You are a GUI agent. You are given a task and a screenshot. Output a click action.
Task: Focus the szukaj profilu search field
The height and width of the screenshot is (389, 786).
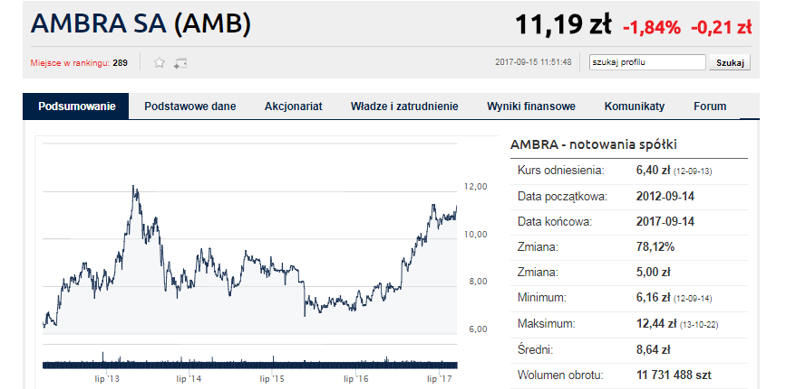coord(648,62)
